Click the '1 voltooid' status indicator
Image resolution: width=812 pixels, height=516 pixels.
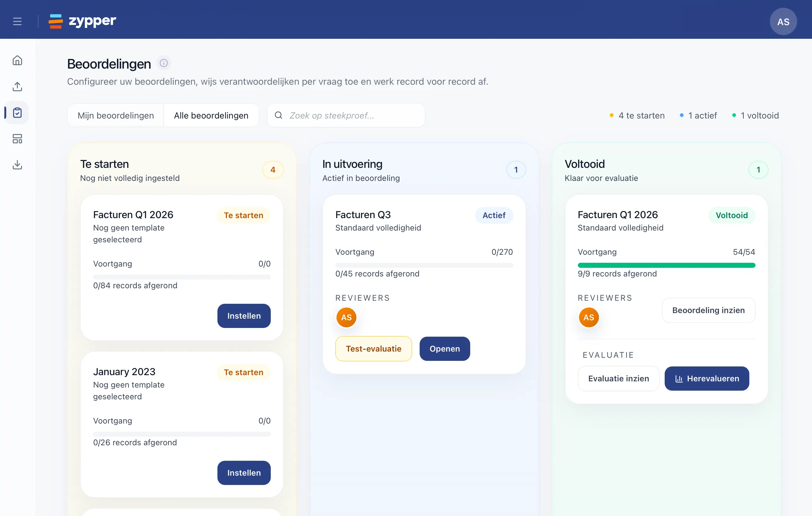point(755,115)
